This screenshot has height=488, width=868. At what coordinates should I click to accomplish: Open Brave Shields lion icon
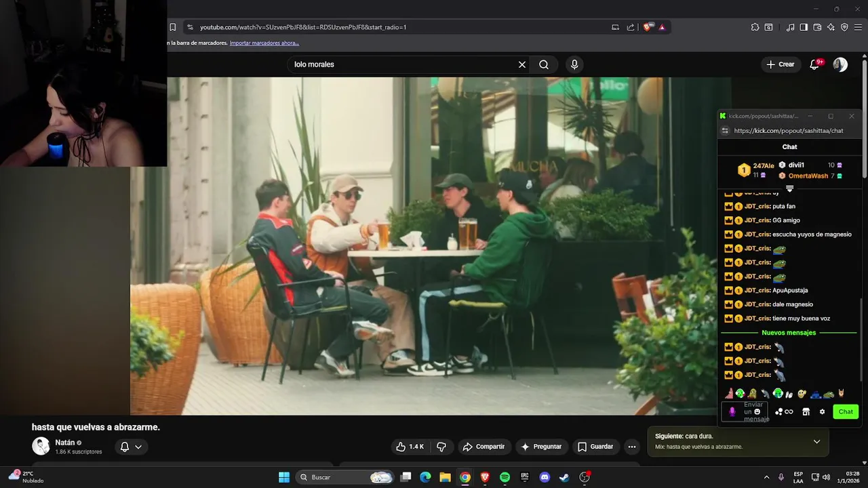tap(648, 27)
